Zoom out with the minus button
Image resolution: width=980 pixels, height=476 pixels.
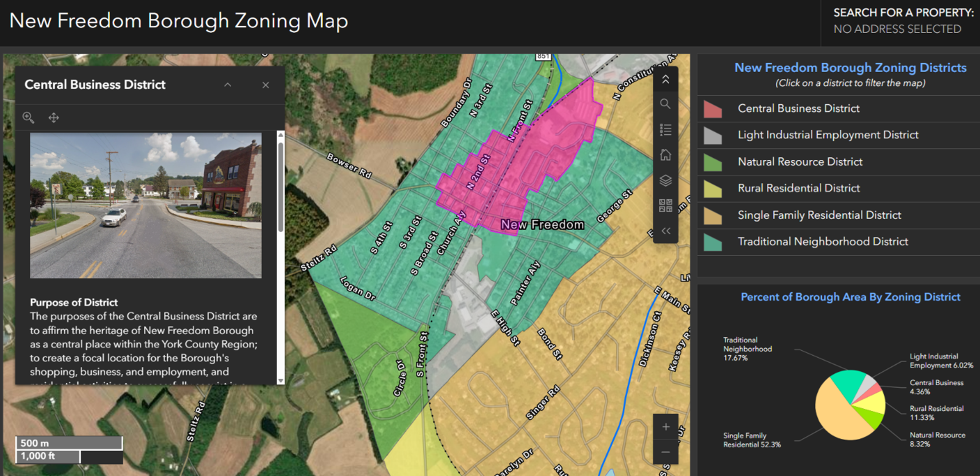point(666,452)
